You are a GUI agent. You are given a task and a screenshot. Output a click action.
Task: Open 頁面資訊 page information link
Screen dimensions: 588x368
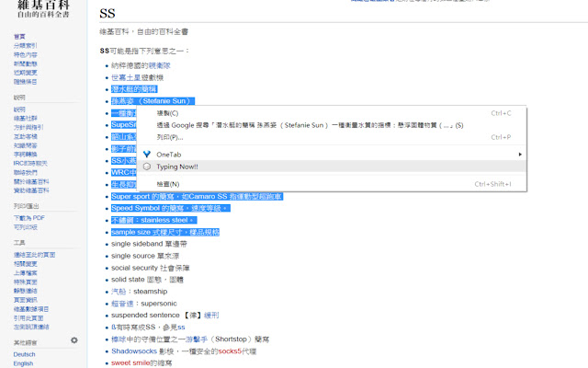point(25,300)
